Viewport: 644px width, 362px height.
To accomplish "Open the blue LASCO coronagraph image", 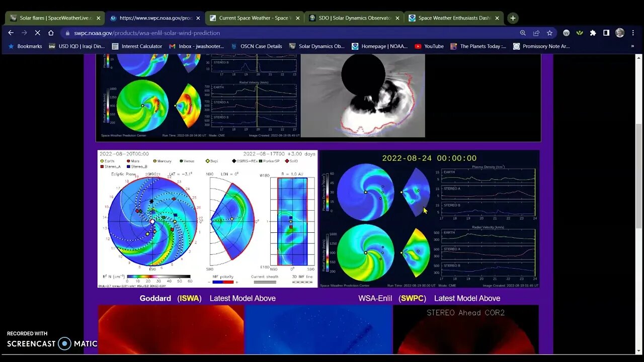I will tap(318, 329).
